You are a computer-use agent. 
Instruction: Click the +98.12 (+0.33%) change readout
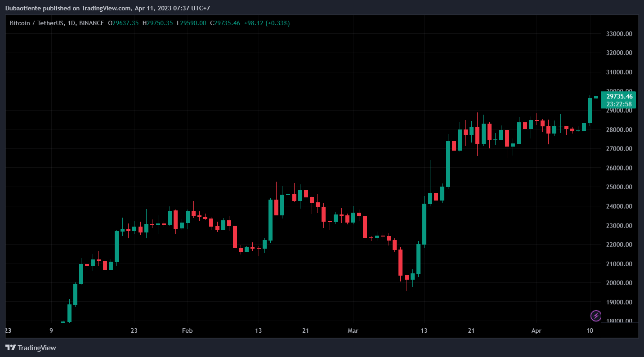267,23
